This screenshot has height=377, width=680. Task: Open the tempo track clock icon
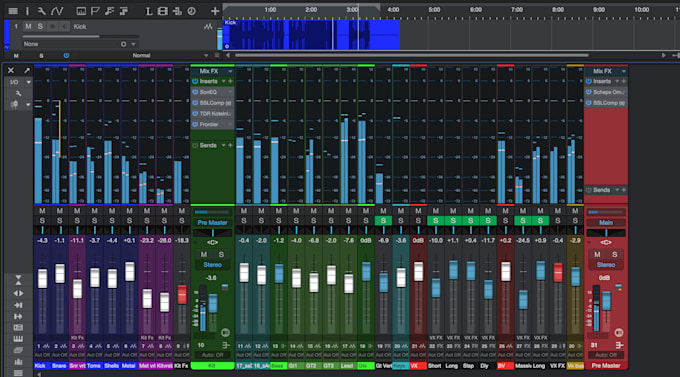point(191,11)
